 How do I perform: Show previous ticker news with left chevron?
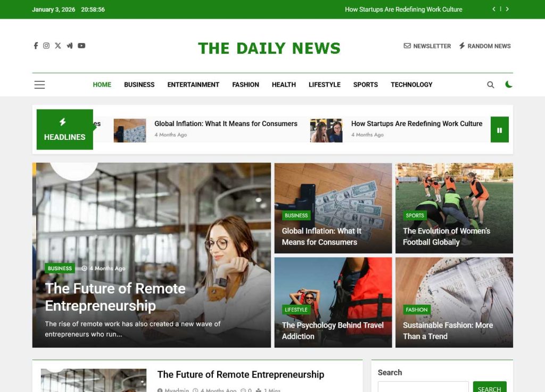(x=494, y=9)
